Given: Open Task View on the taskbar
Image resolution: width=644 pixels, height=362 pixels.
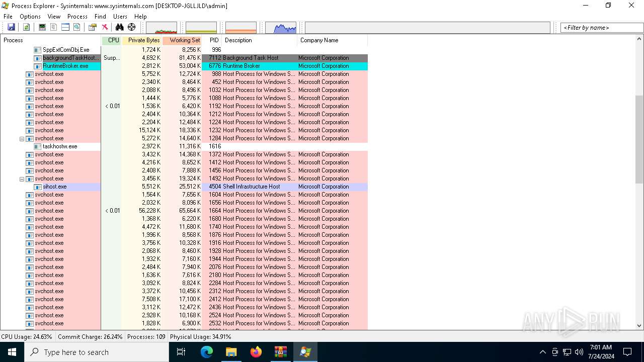Looking at the screenshot, I should (x=181, y=352).
